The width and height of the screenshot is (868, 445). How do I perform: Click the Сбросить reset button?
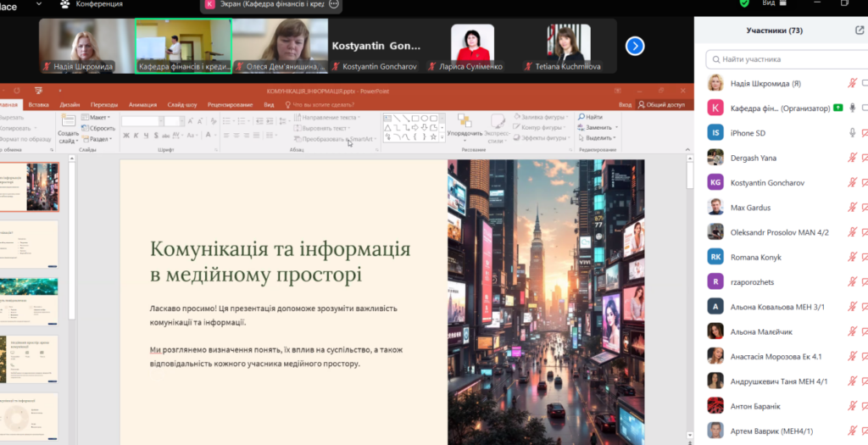click(98, 128)
